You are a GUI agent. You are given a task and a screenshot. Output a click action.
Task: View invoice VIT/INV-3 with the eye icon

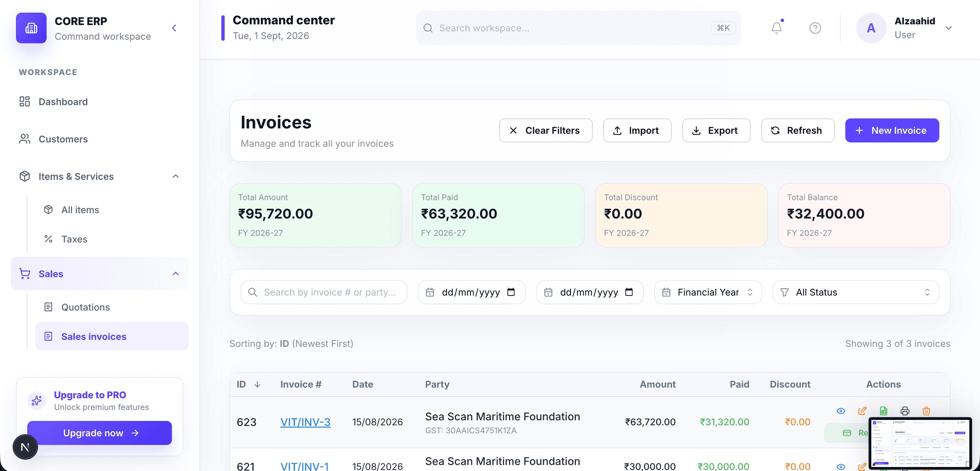click(841, 411)
